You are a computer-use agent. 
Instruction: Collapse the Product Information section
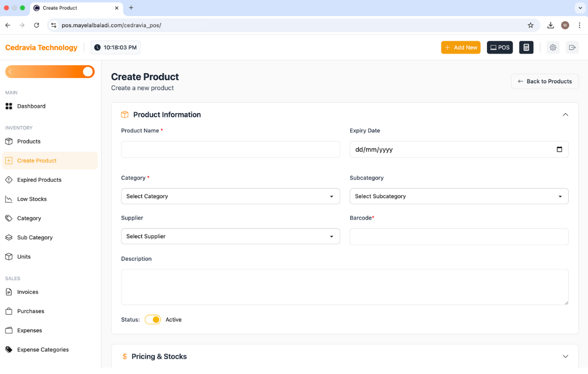click(565, 114)
